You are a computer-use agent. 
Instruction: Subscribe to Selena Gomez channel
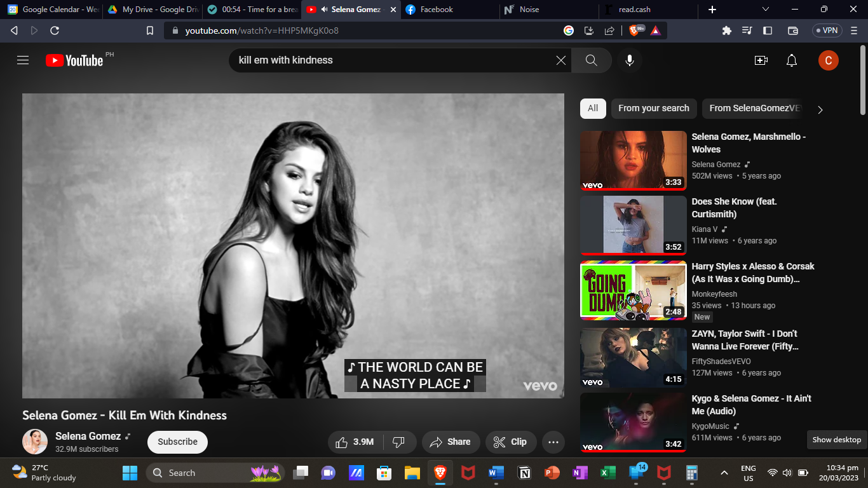(178, 442)
